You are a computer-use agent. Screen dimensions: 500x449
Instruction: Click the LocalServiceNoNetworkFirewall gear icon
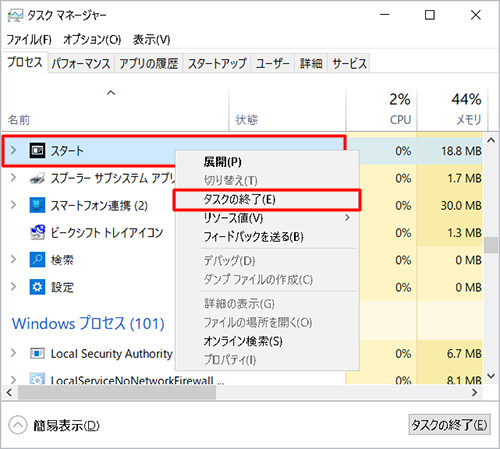pos(37,379)
